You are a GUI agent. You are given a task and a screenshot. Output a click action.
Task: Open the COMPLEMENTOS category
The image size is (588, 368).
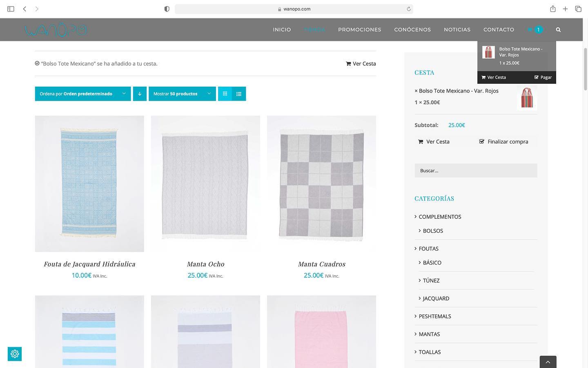(440, 217)
